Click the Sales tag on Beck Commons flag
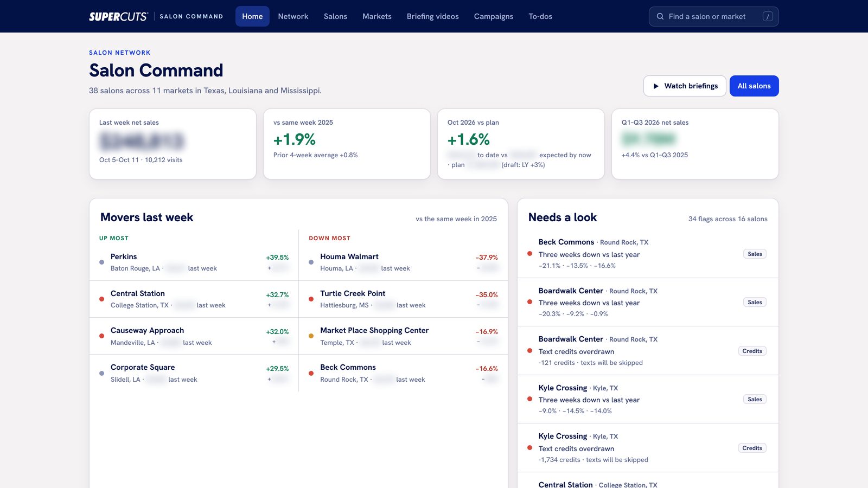 [755, 254]
